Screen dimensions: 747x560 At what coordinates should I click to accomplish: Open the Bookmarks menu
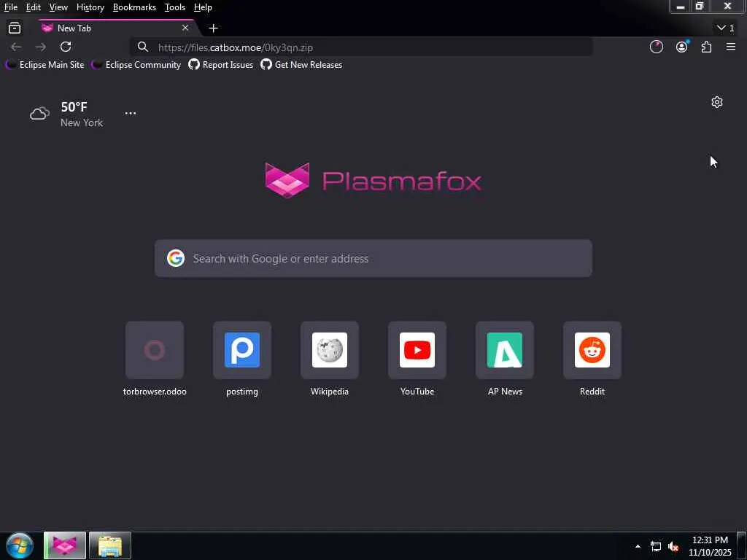134,7
